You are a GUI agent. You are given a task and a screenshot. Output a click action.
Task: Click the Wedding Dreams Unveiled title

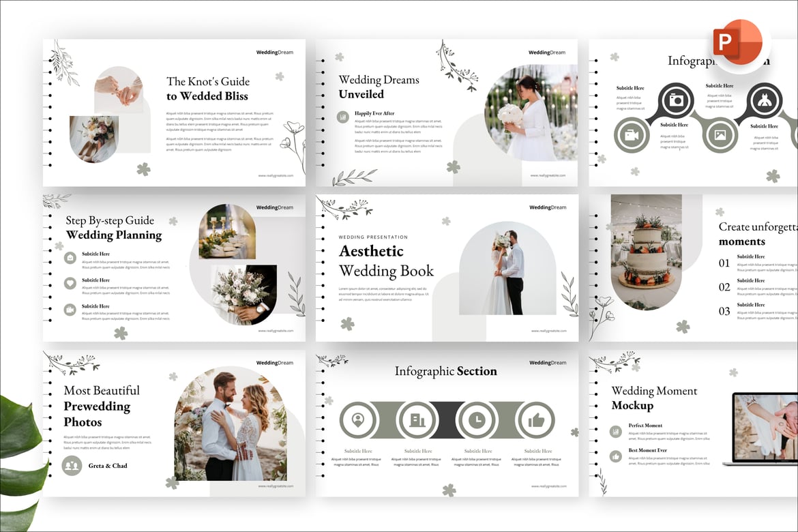[x=379, y=87]
